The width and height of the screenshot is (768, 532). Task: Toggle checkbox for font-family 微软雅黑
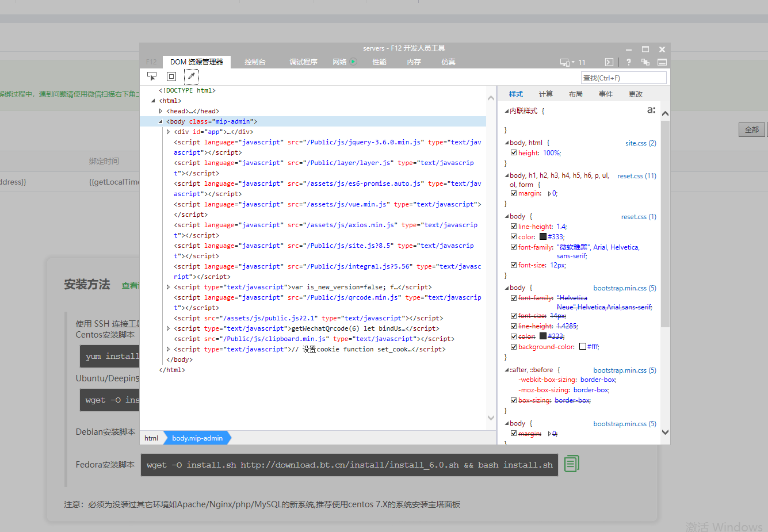pyautogui.click(x=514, y=247)
